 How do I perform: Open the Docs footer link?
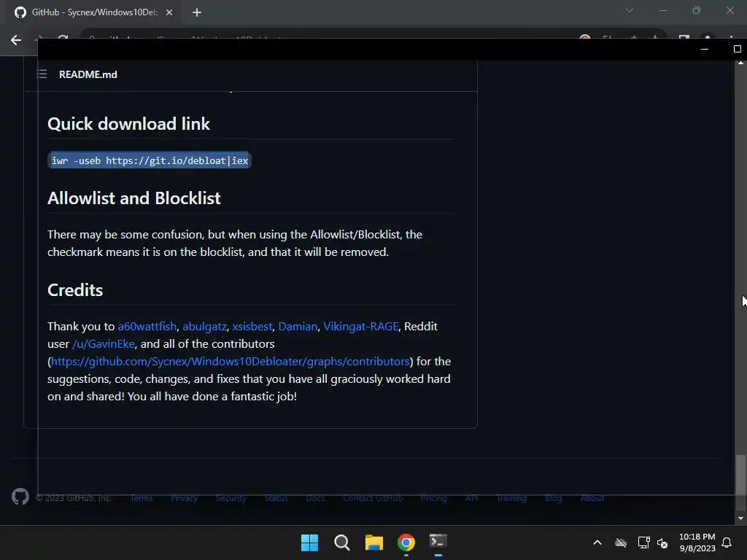(315, 498)
